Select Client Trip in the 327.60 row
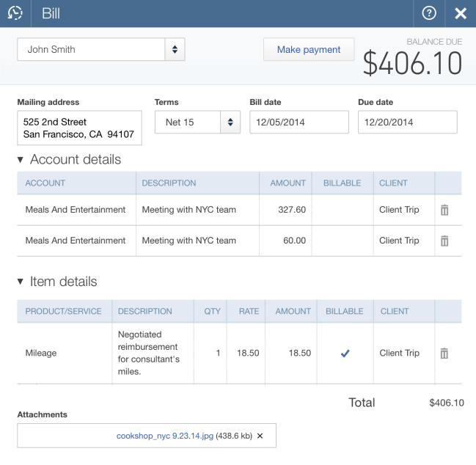 click(404, 210)
